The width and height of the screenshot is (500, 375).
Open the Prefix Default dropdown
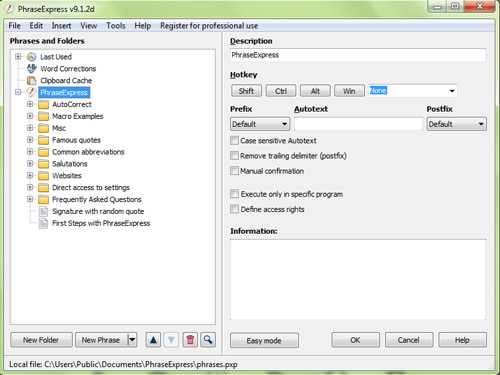[260, 124]
